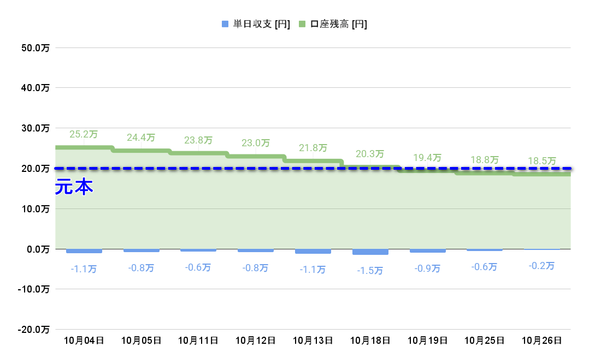Click the blue 単日収支 legend swatch

pyautogui.click(x=225, y=24)
